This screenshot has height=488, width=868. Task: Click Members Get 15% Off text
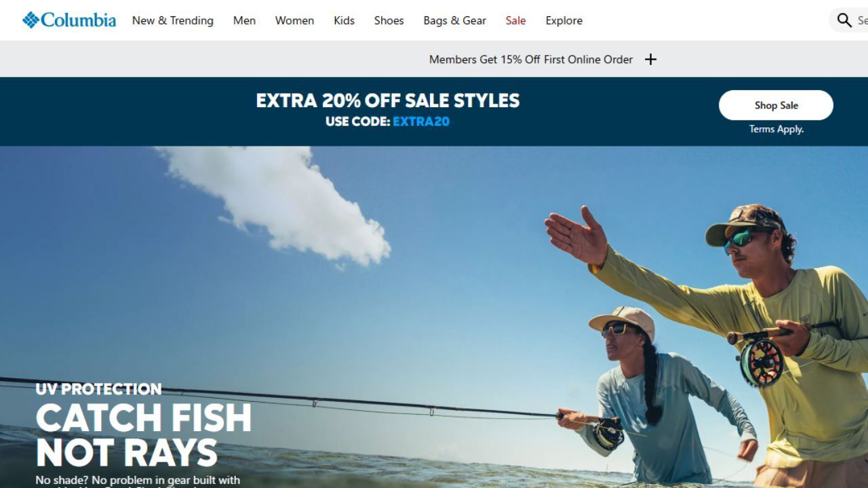tap(531, 60)
